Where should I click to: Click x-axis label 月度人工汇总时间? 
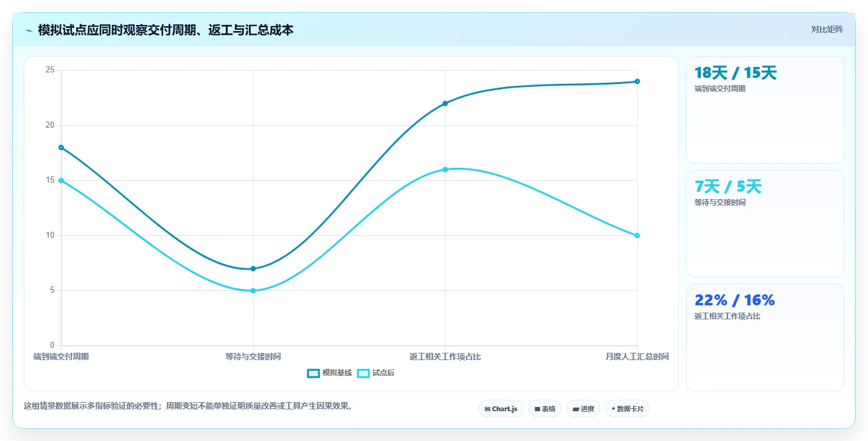pyautogui.click(x=637, y=356)
